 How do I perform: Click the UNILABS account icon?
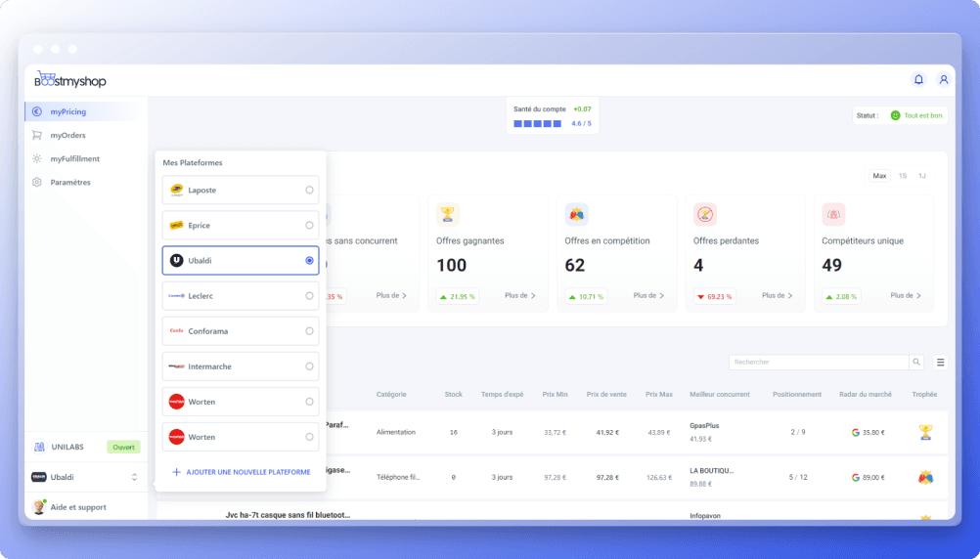tap(39, 448)
